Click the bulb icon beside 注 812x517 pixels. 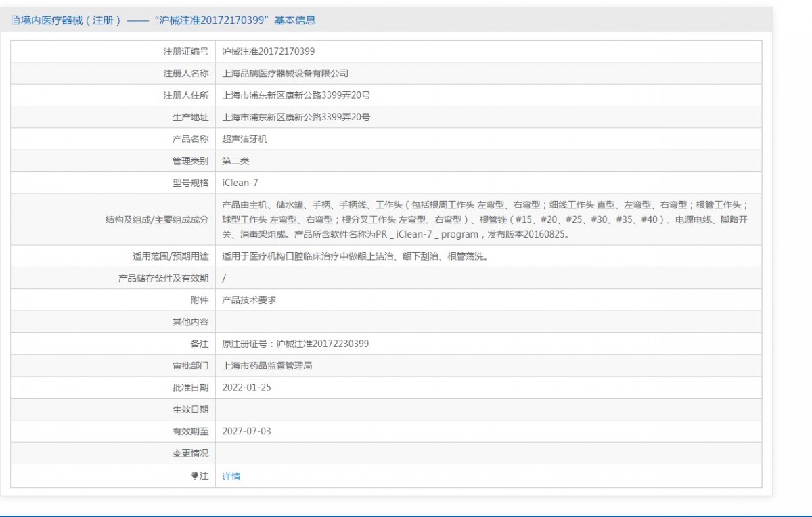(195, 476)
